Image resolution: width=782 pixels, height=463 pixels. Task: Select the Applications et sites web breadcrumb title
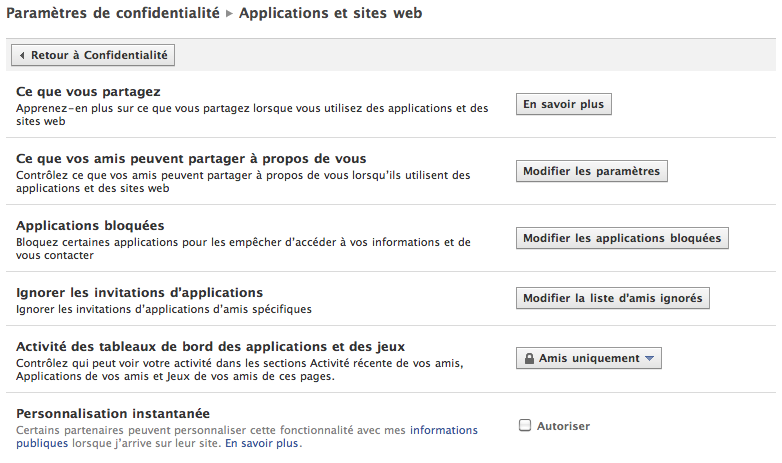[x=330, y=13]
